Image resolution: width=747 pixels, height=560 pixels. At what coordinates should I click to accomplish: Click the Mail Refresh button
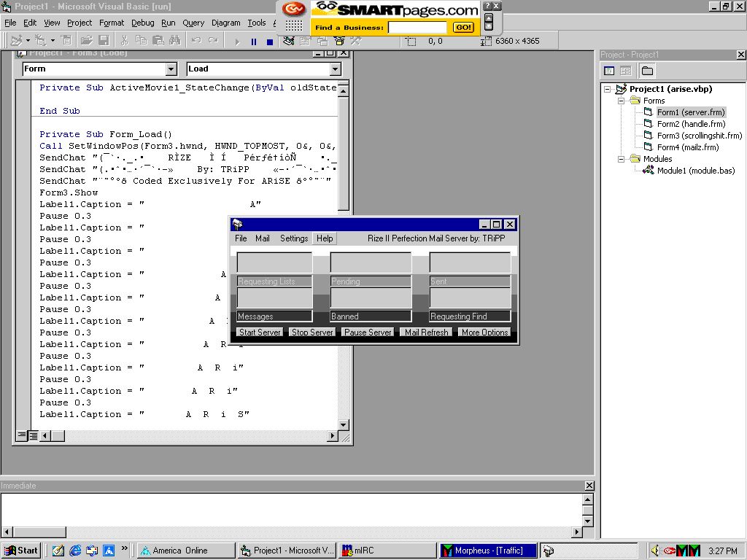[427, 332]
